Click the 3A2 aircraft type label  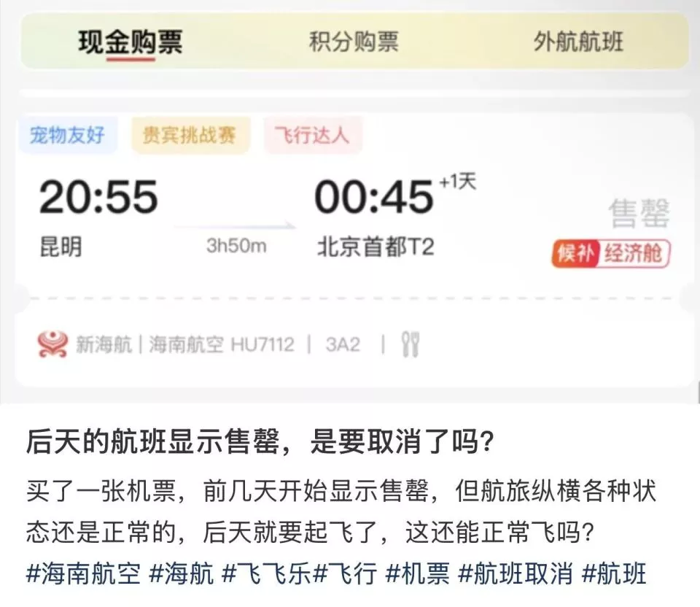pos(343,345)
